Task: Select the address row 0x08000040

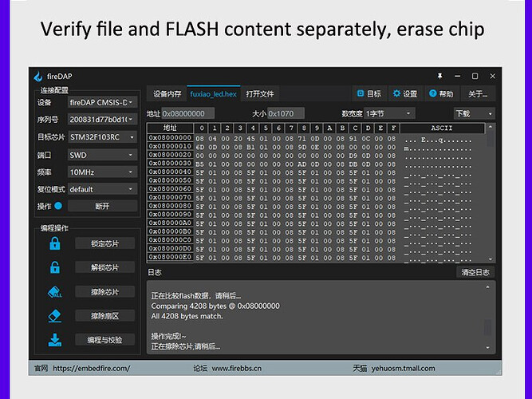Action: [x=171, y=172]
